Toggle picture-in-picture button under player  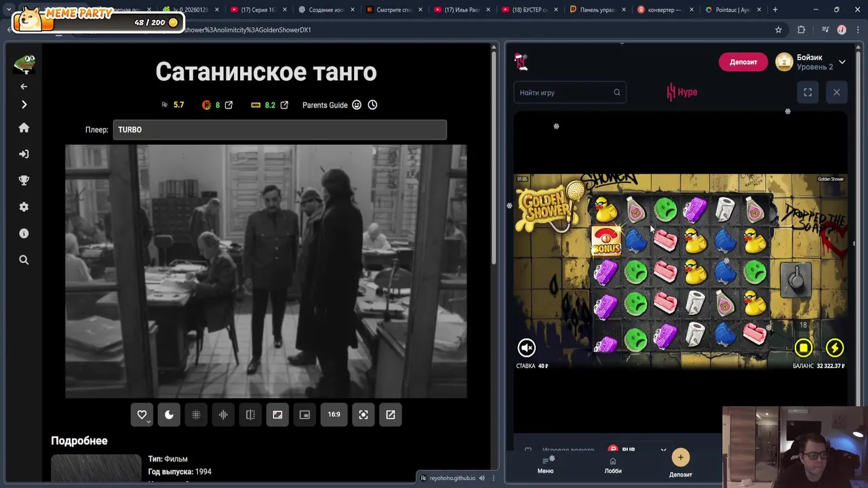pos(304,415)
